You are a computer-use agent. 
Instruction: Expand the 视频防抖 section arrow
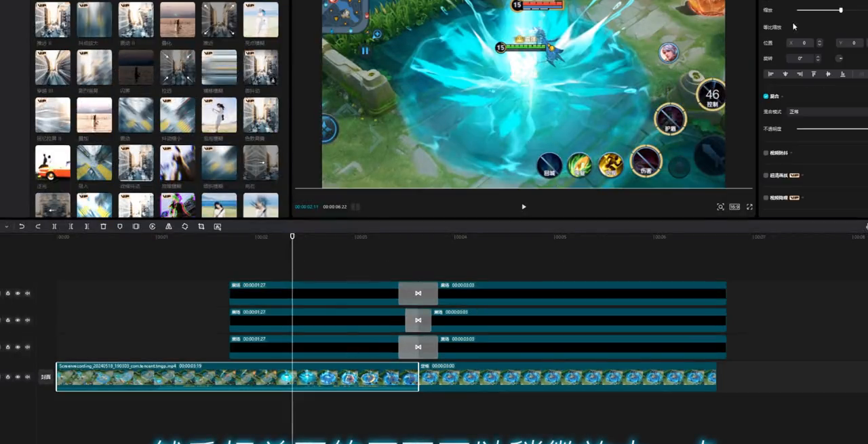[791, 153]
